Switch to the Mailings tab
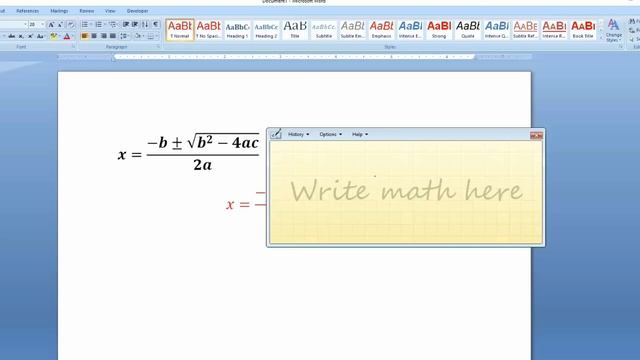Image resolution: width=640 pixels, height=360 pixels. (59, 11)
